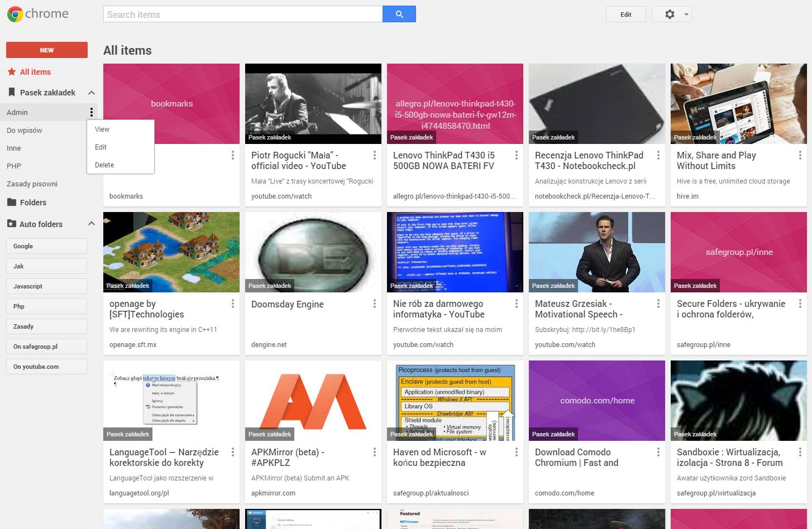The width and height of the screenshot is (812, 529).
Task: Open the languagetool.org/pl link
Action: point(139,493)
